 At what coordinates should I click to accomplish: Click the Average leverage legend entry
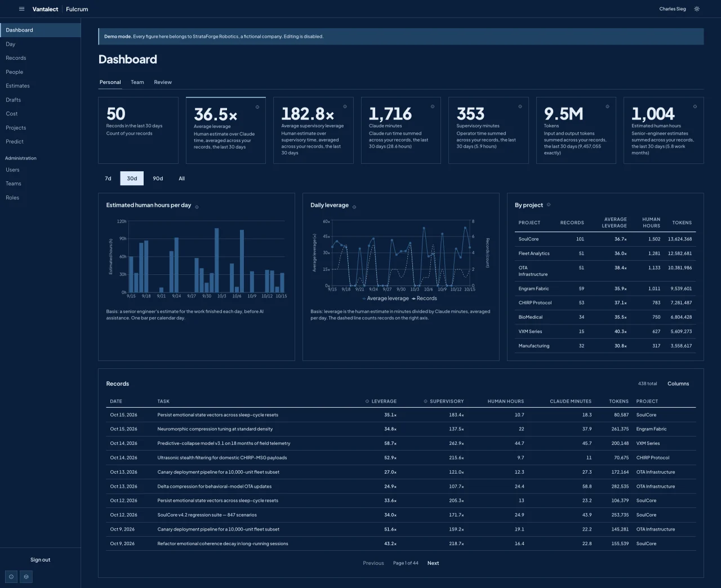(x=386, y=299)
